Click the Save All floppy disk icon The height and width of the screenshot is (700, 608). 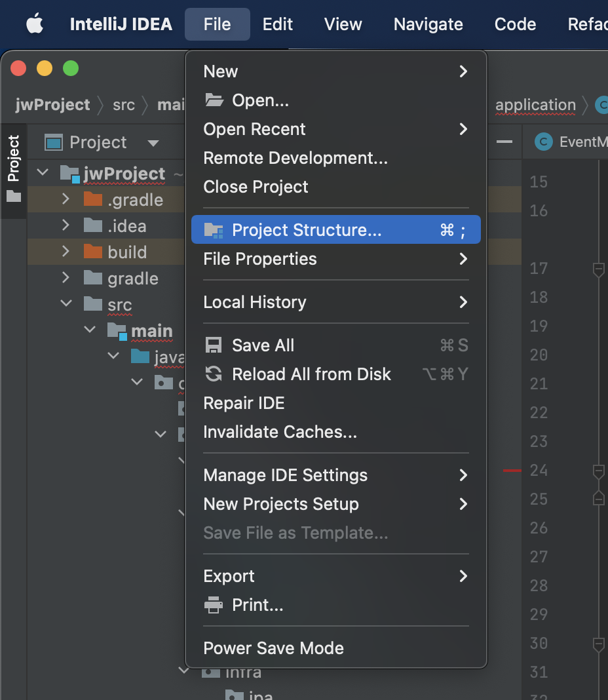click(x=214, y=345)
